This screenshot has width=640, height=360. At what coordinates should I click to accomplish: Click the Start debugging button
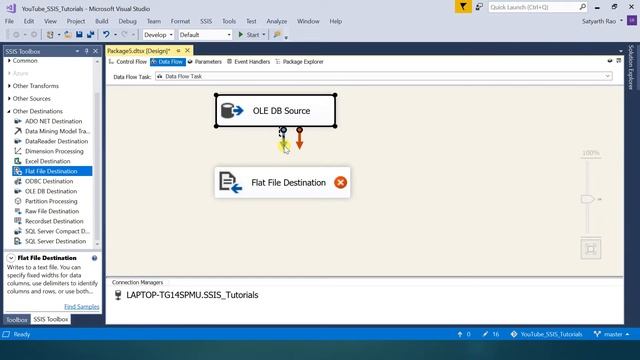point(249,35)
